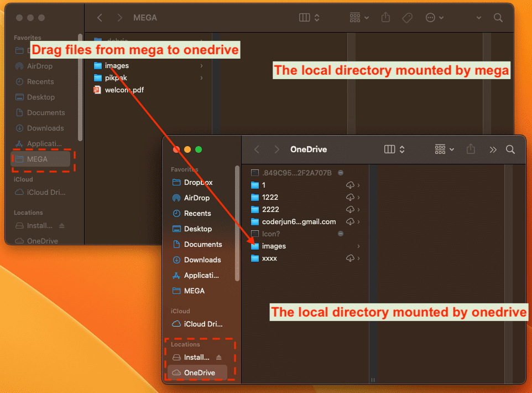
Task: Open Documents in the MEGA window sidebar
Action: tap(40, 113)
